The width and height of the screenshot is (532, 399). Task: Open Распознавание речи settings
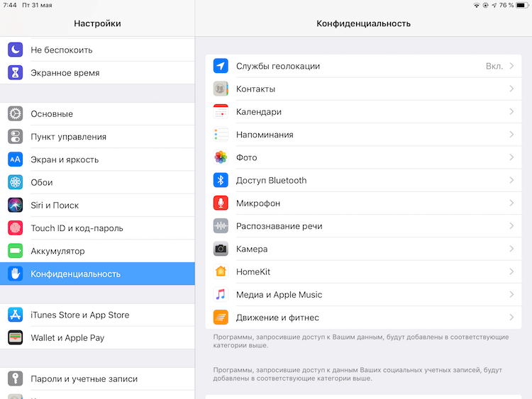pos(363,226)
